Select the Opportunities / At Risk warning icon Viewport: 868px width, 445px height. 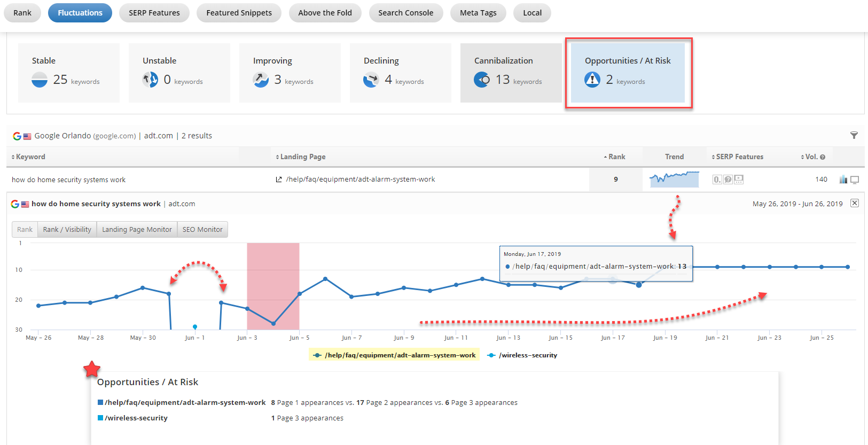coord(592,80)
